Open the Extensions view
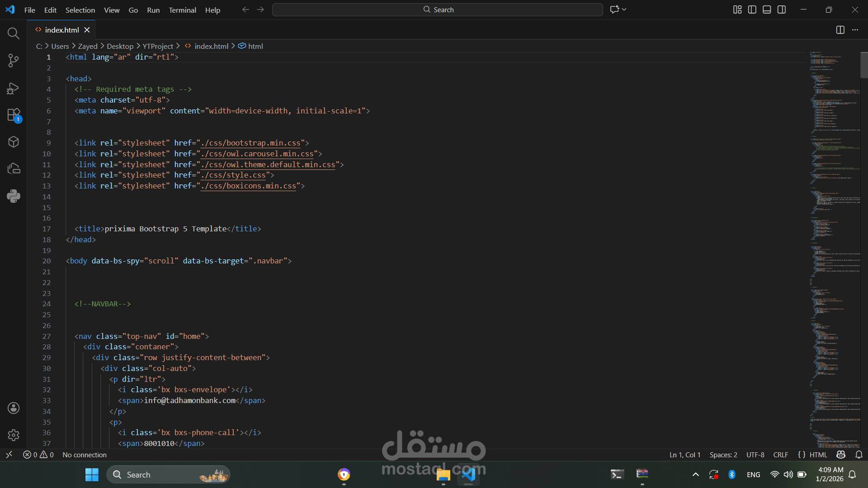 [x=14, y=115]
